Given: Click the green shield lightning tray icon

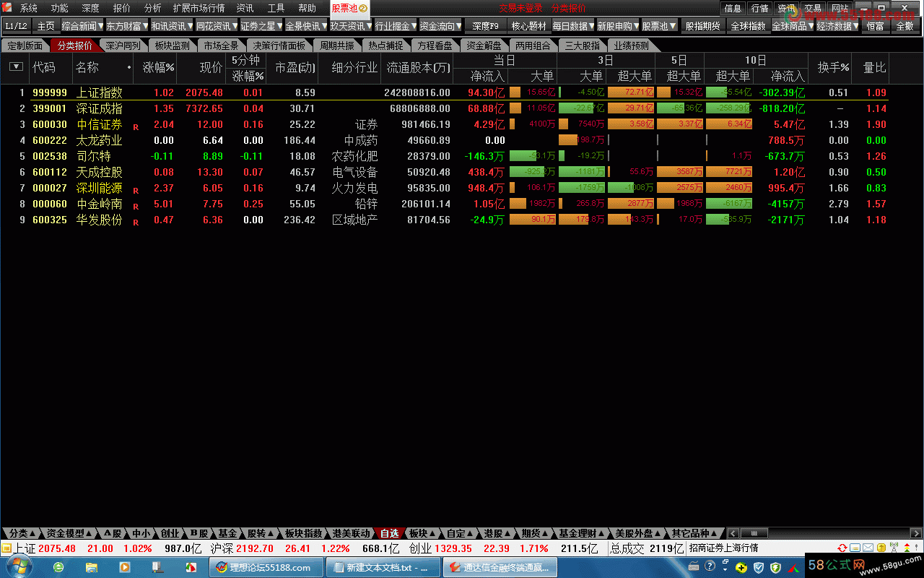Looking at the screenshot, I should [x=775, y=568].
